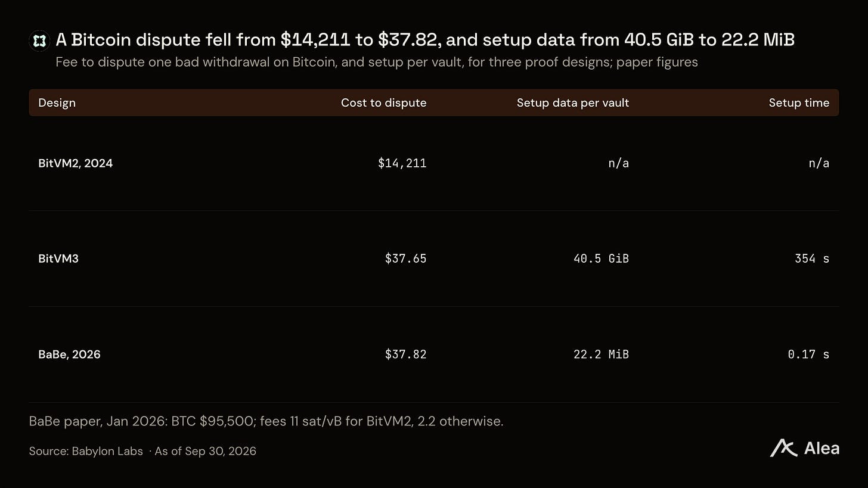The height and width of the screenshot is (488, 868).
Task: Click the 0.17 s setup time value
Action: tap(808, 355)
